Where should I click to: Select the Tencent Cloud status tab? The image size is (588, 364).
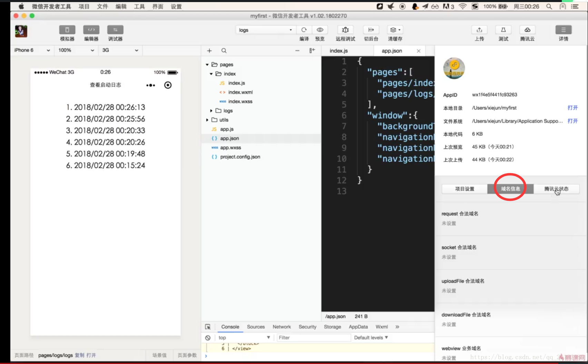(x=556, y=189)
